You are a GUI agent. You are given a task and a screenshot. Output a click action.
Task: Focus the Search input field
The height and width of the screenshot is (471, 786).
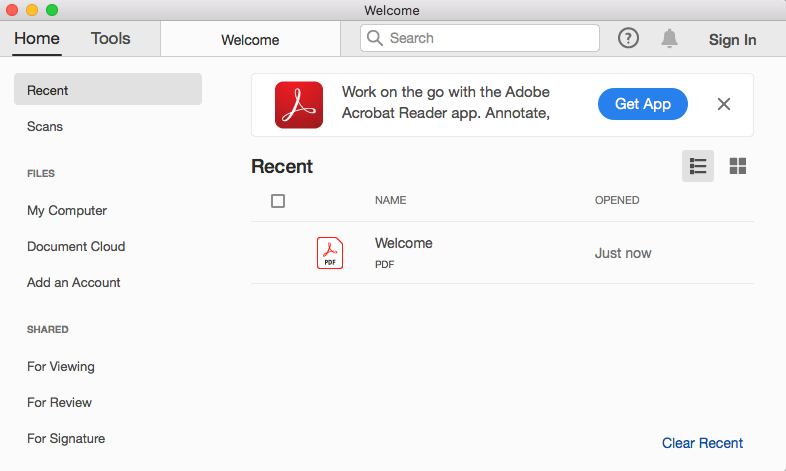(x=480, y=38)
